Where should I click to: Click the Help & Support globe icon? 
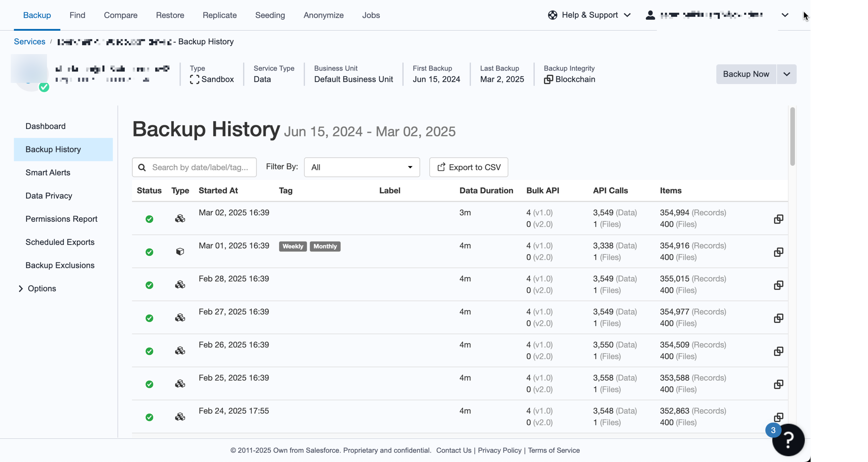[552, 15]
